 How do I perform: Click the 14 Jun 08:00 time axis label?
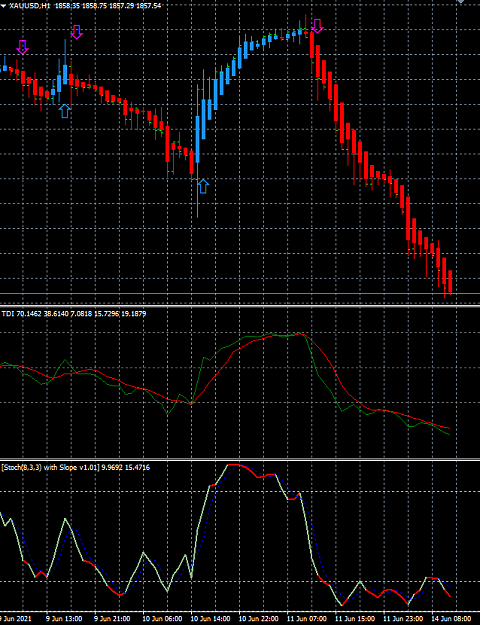pos(450,619)
